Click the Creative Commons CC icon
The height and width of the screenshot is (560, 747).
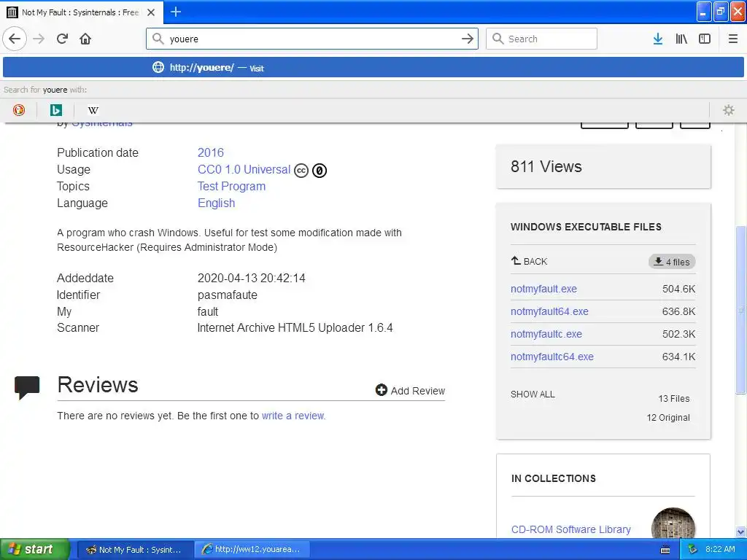[x=301, y=171]
